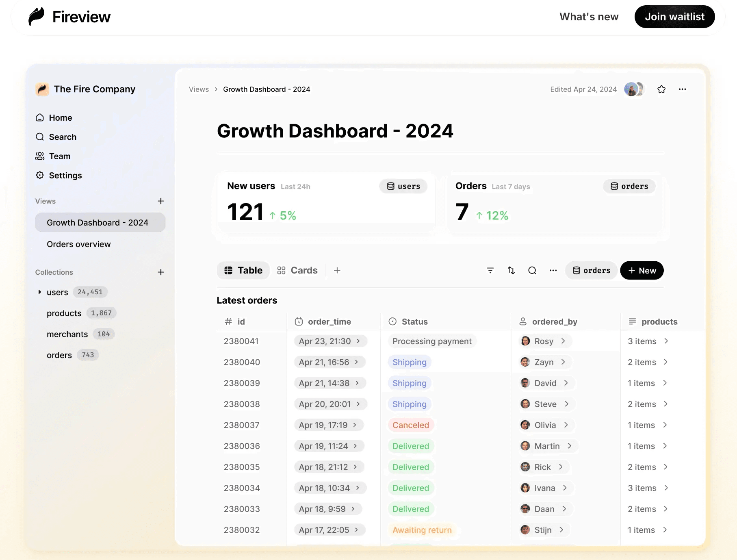Screen dimensions: 737x560
Task: Create a new order with New button
Action: coord(642,271)
